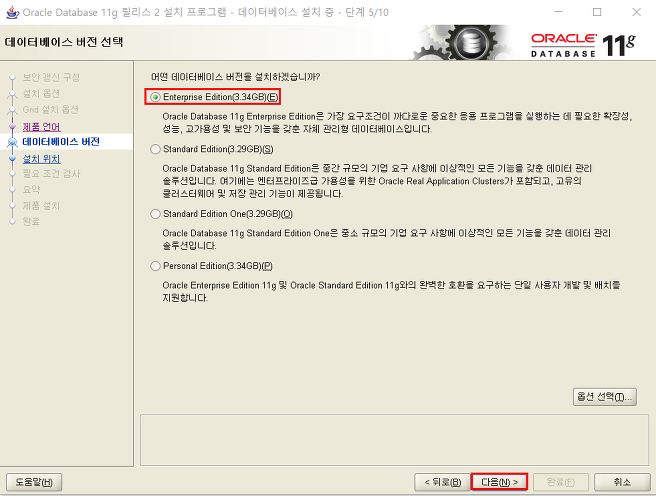Click the Oracle Database 11g logo
This screenshot has height=496, width=656.
click(x=583, y=45)
